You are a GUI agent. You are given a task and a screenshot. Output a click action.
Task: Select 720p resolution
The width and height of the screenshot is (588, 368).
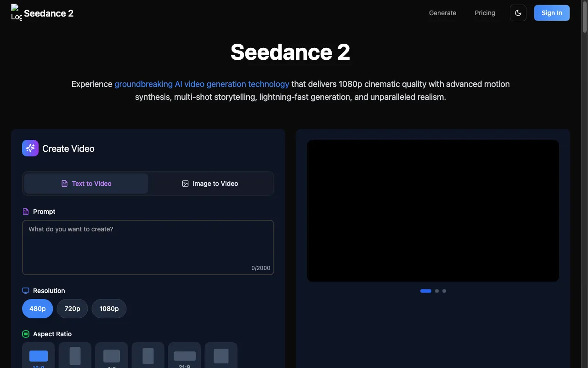click(72, 309)
